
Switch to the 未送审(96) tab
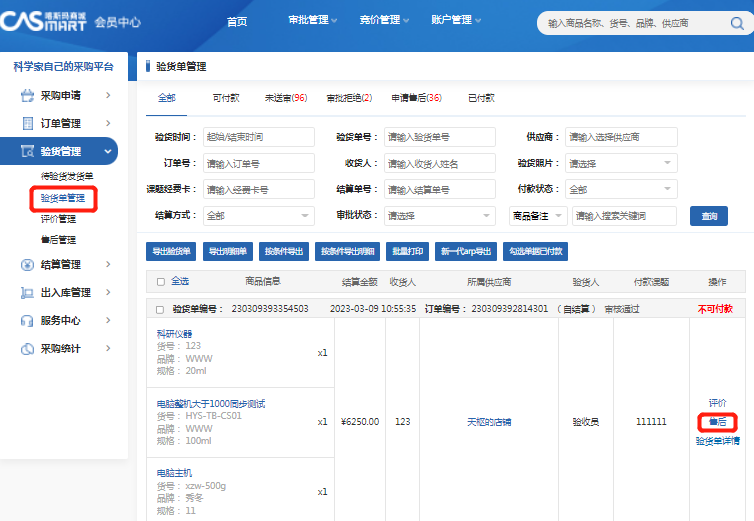285,98
